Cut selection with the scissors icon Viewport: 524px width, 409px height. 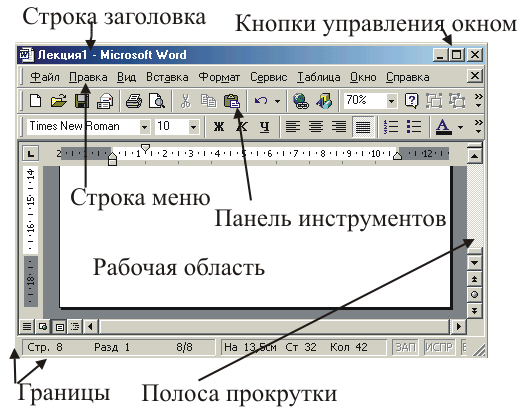(185, 101)
